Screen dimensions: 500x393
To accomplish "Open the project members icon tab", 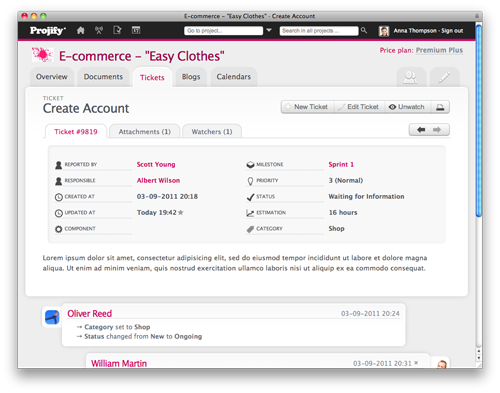I will click(x=411, y=77).
